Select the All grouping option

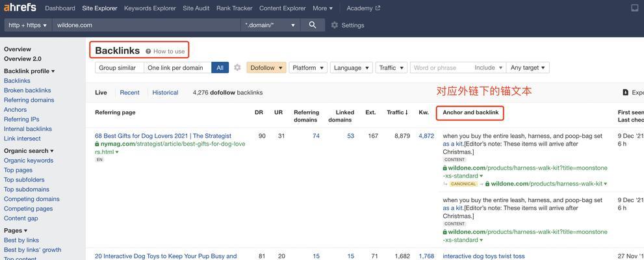(x=220, y=68)
